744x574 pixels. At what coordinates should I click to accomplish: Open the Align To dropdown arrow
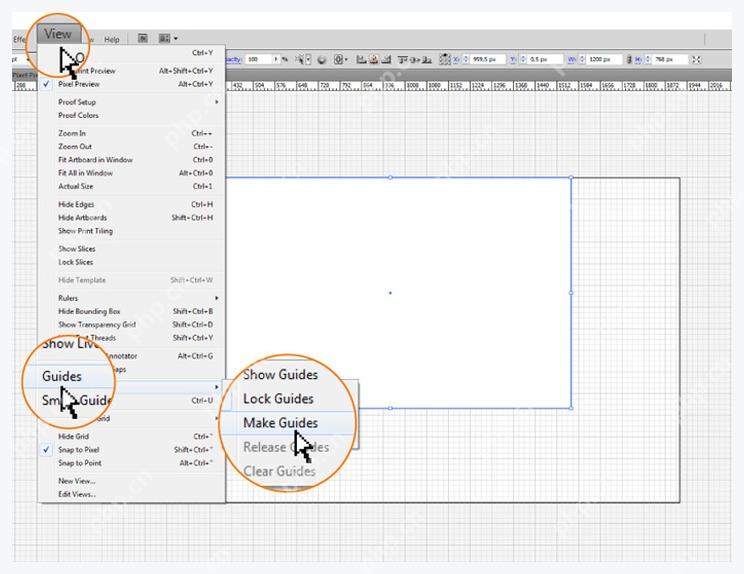pyautogui.click(x=346, y=59)
